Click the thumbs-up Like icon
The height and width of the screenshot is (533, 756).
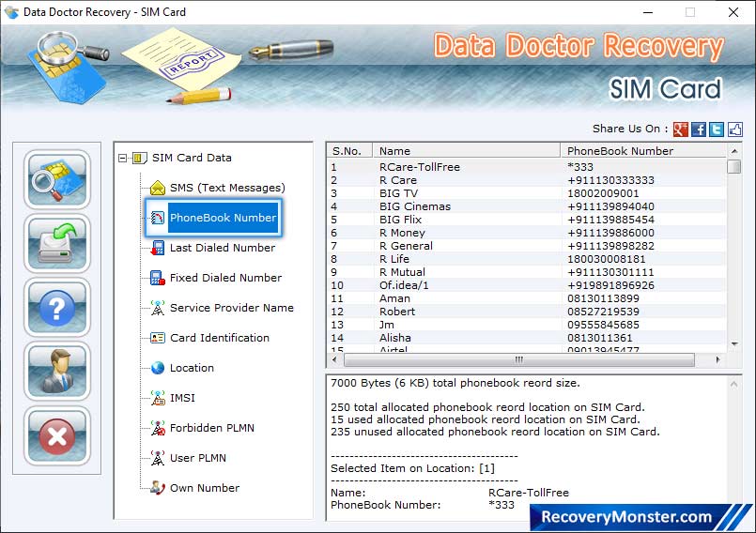pyautogui.click(x=734, y=129)
